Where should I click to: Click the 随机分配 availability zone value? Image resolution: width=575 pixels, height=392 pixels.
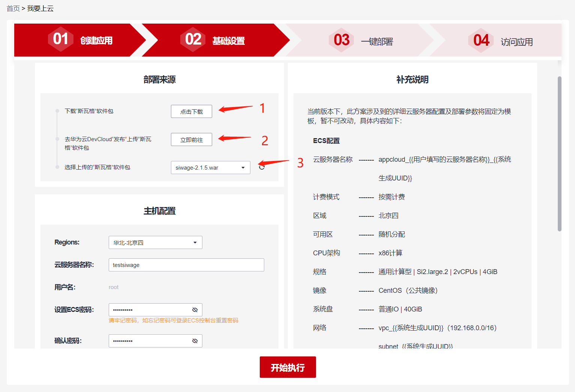click(x=392, y=234)
